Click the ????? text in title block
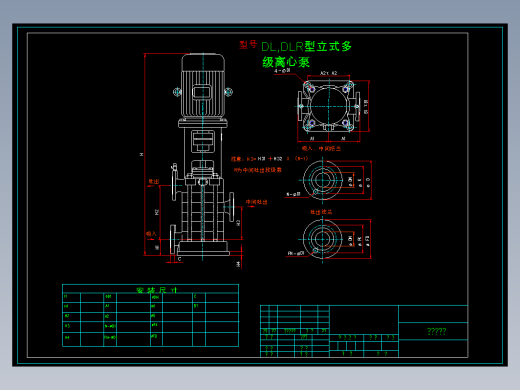 [436, 331]
